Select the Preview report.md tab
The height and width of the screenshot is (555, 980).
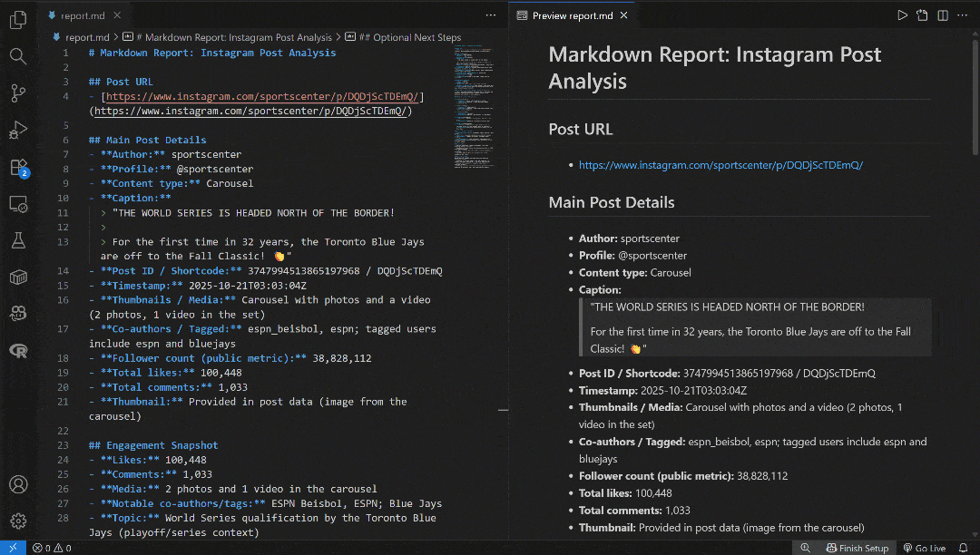572,15
